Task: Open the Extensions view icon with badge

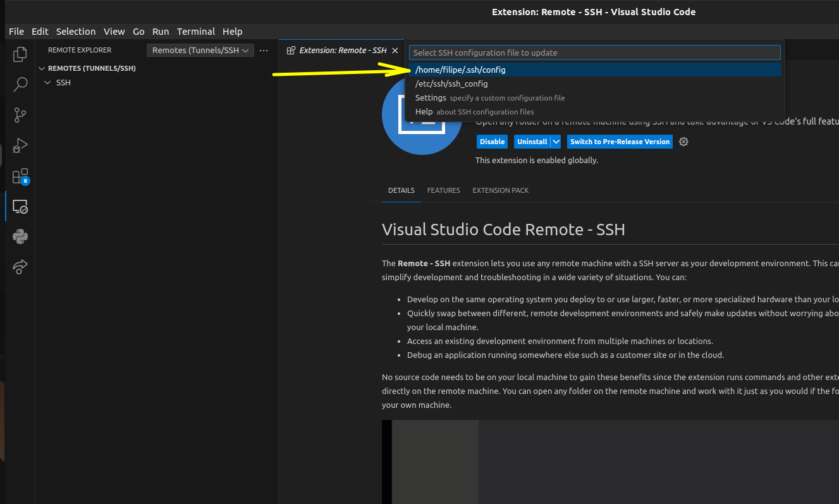Action: pyautogui.click(x=20, y=176)
